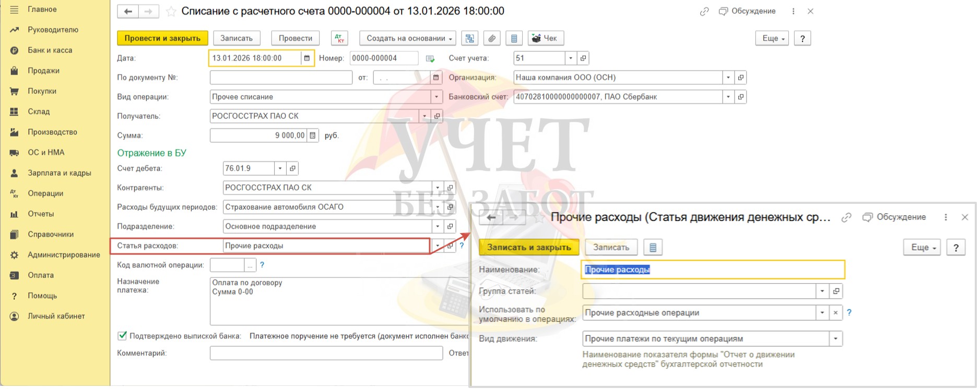Click the report list icon in Списание toolbar
Screen dimensions: 980x389
(x=514, y=38)
